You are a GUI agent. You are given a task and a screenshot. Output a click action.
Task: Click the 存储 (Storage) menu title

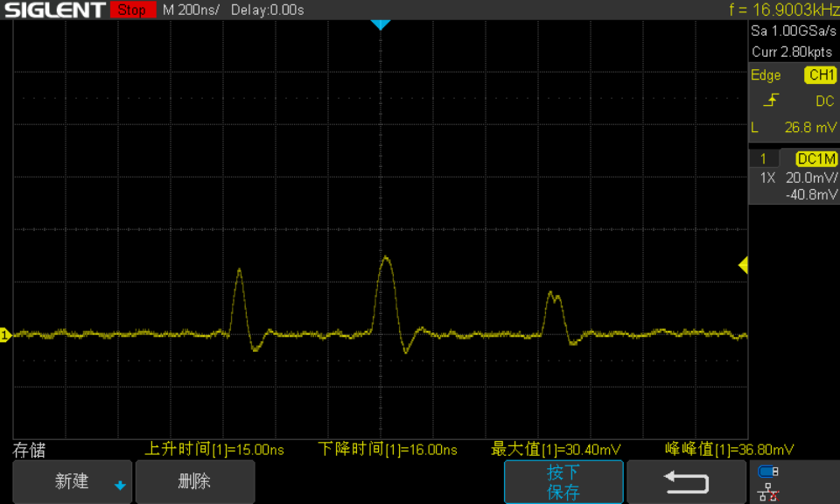[x=29, y=450]
